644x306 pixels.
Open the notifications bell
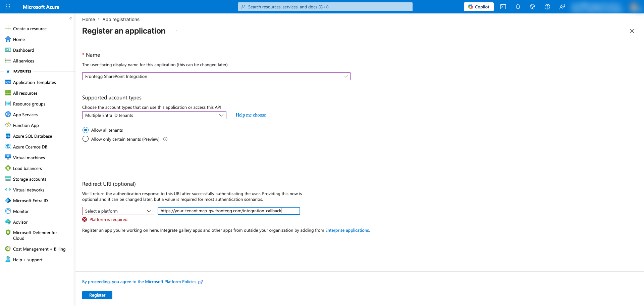[518, 7]
